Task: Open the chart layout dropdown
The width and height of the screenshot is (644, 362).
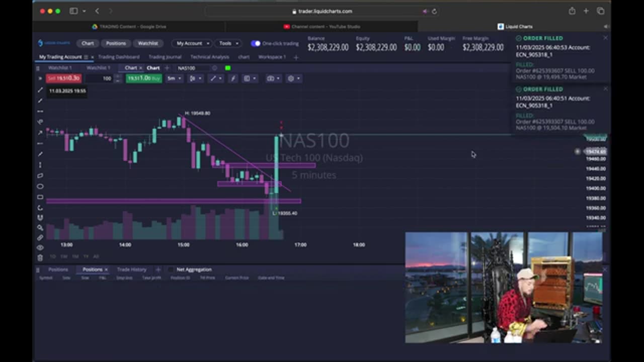Action: click(x=250, y=78)
